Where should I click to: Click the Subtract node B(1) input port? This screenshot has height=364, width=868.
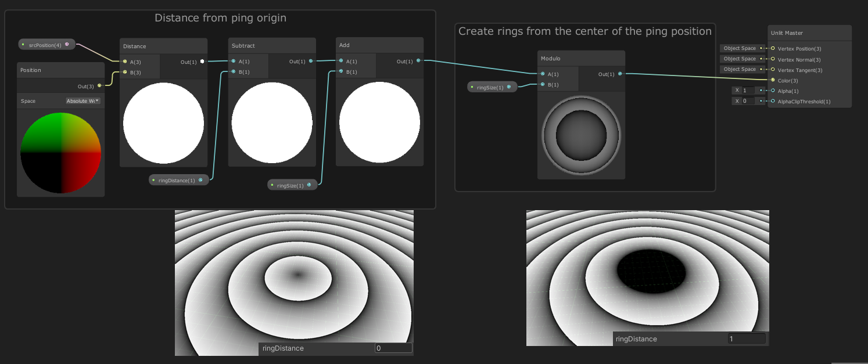click(233, 72)
